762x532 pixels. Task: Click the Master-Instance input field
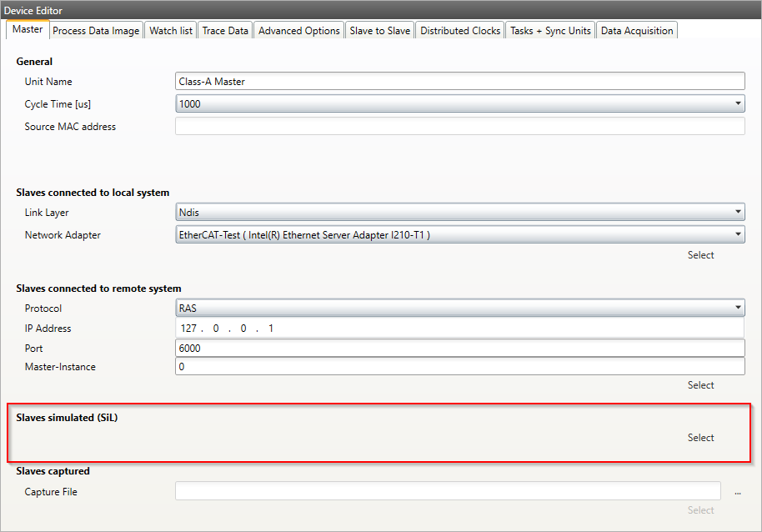click(459, 367)
